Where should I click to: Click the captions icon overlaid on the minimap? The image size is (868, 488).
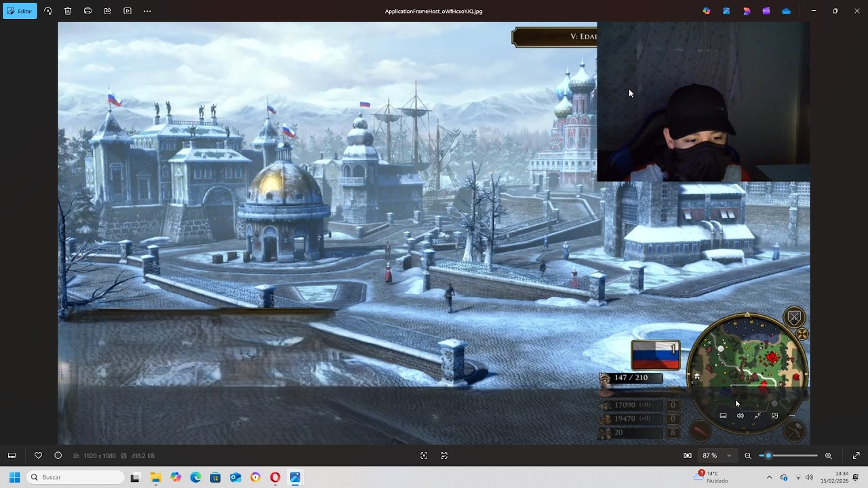click(x=723, y=415)
